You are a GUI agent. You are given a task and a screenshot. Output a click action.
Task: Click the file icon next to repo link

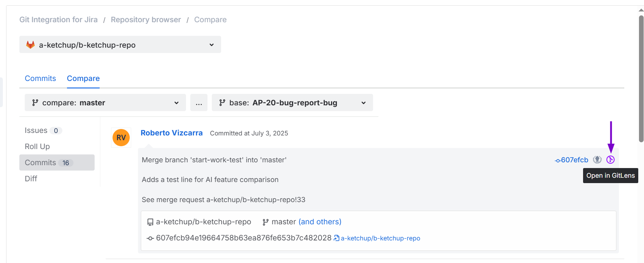(x=337, y=238)
